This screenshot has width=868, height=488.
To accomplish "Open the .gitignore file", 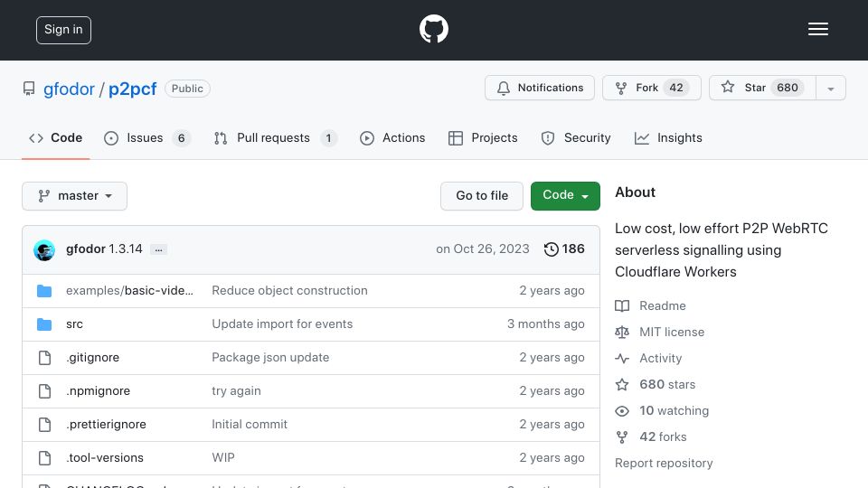I will 92,358.
